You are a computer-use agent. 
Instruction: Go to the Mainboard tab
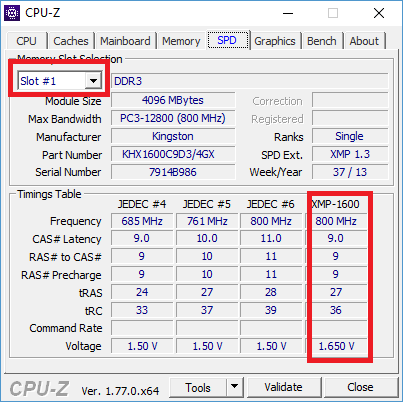click(125, 41)
